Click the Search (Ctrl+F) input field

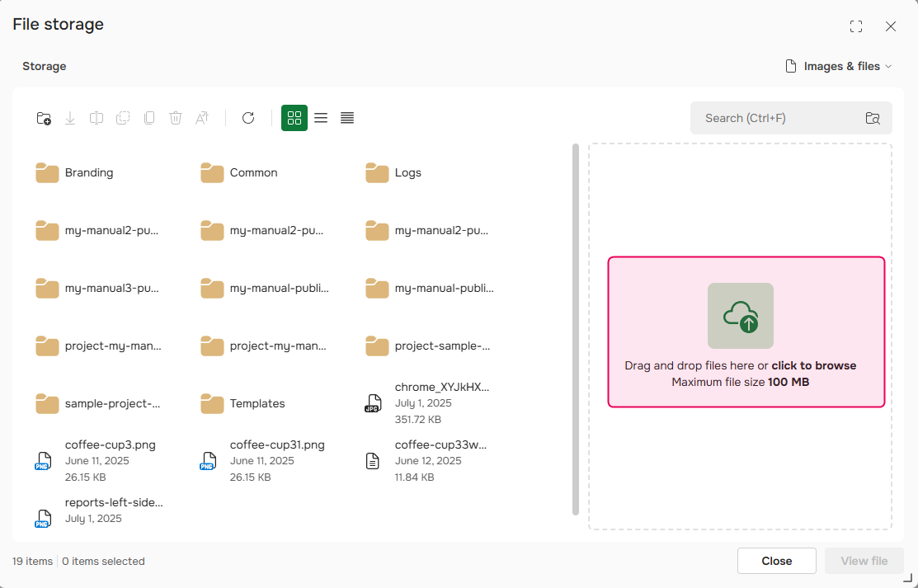(775, 118)
